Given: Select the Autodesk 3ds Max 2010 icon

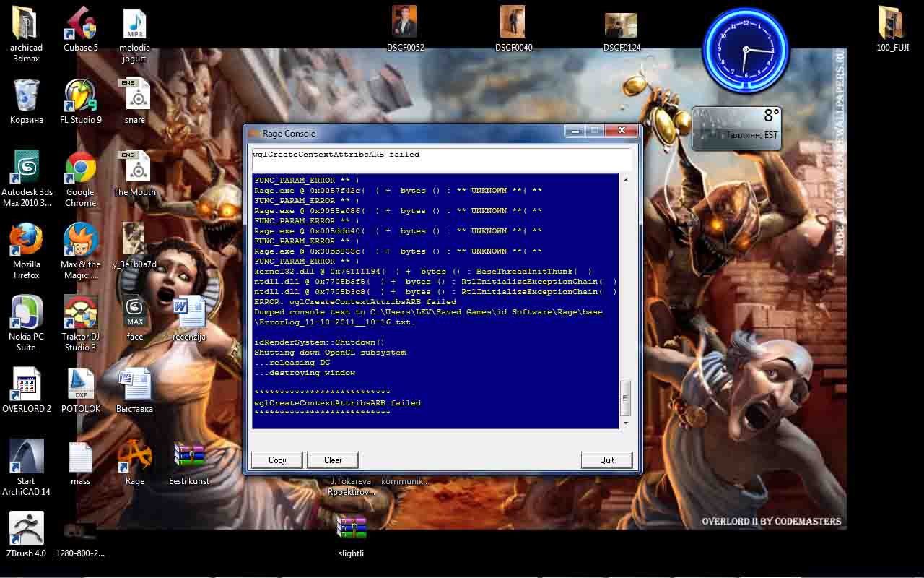Looking at the screenshot, I should point(27,168).
